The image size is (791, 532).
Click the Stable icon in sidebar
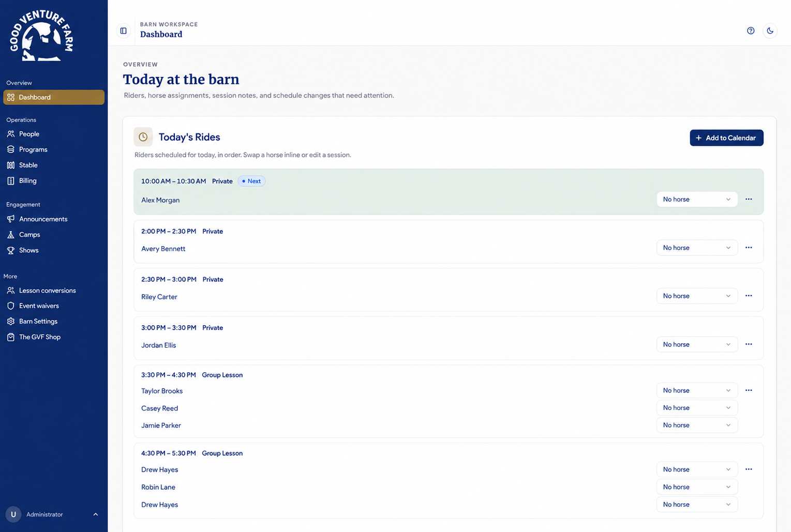click(x=11, y=165)
